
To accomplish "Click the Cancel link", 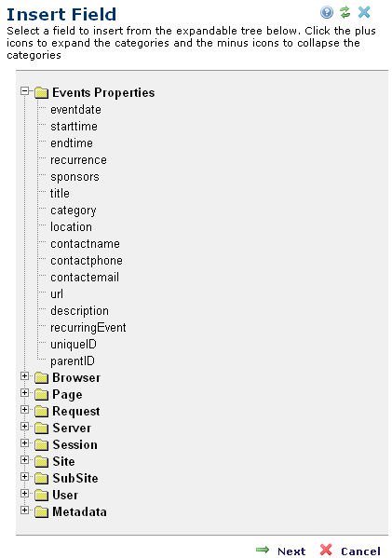I will [x=360, y=551].
